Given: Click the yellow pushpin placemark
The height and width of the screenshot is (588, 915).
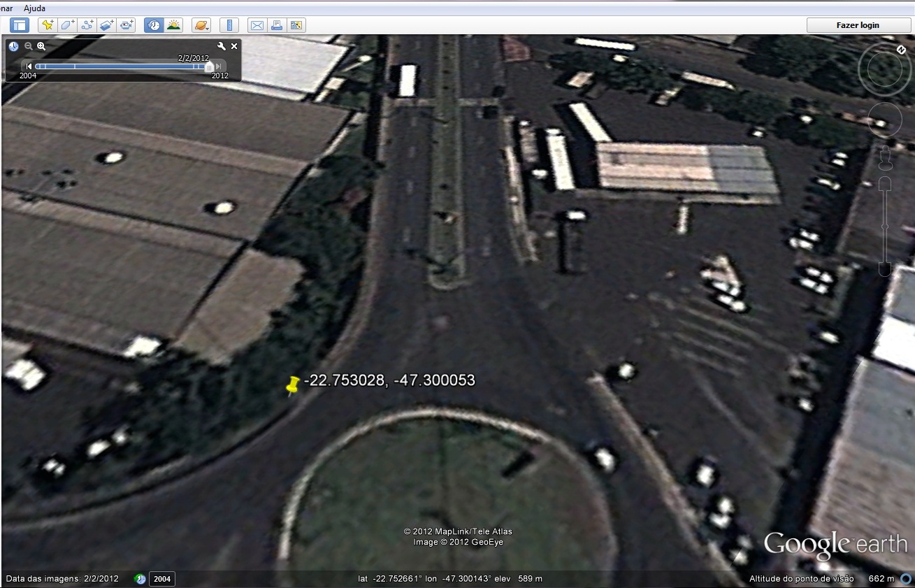Looking at the screenshot, I should [293, 385].
